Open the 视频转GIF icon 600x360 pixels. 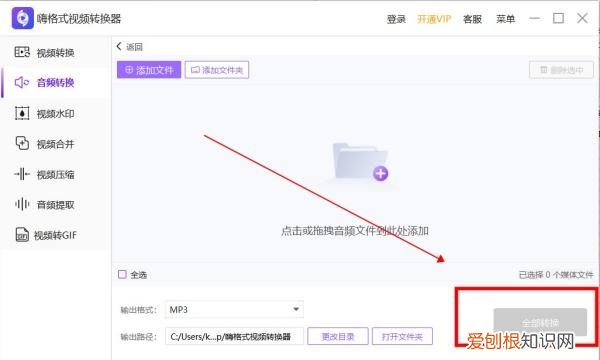pyautogui.click(x=22, y=235)
